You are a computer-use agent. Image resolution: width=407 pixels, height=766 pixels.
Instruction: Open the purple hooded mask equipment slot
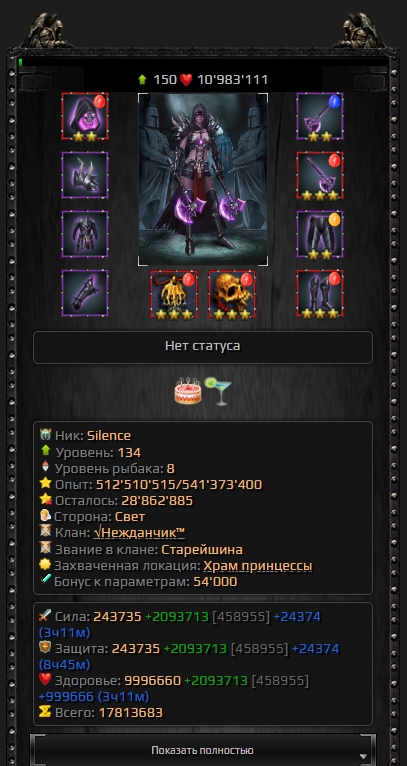click(85, 117)
